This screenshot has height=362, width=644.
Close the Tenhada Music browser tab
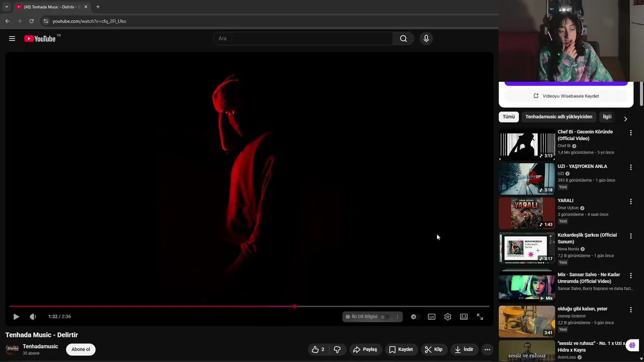[86, 7]
